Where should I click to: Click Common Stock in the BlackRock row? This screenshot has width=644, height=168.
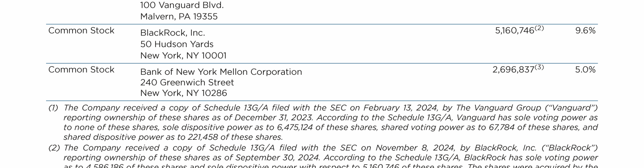tap(81, 30)
